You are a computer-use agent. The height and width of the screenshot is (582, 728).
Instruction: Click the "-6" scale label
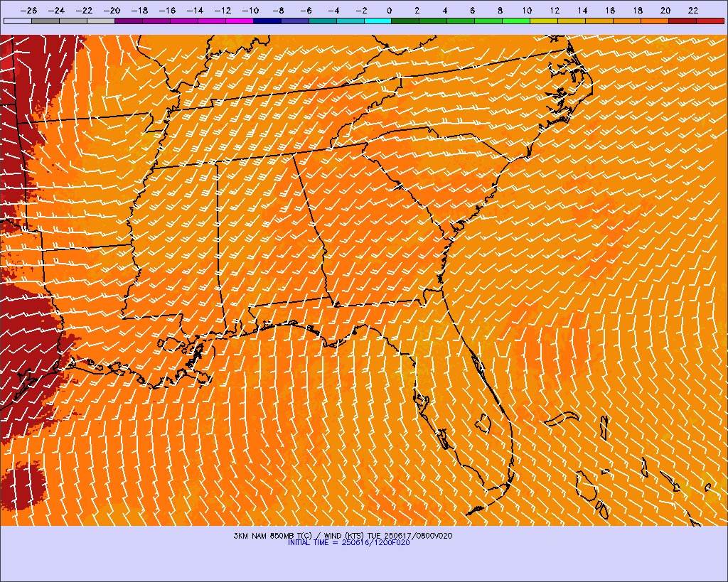(306, 11)
